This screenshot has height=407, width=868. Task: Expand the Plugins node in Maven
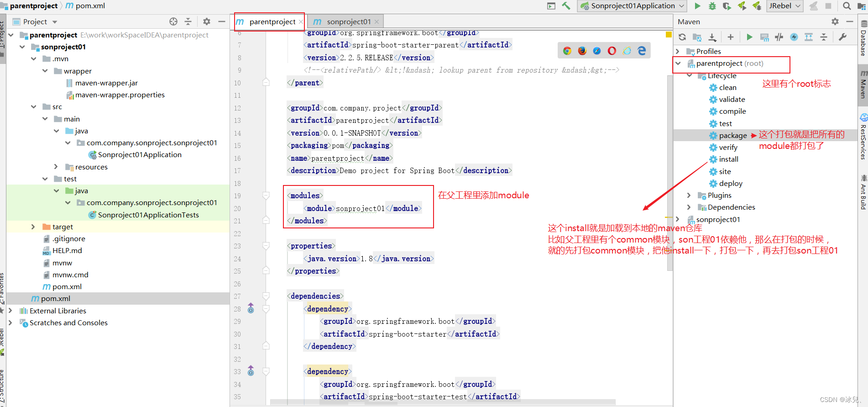689,196
